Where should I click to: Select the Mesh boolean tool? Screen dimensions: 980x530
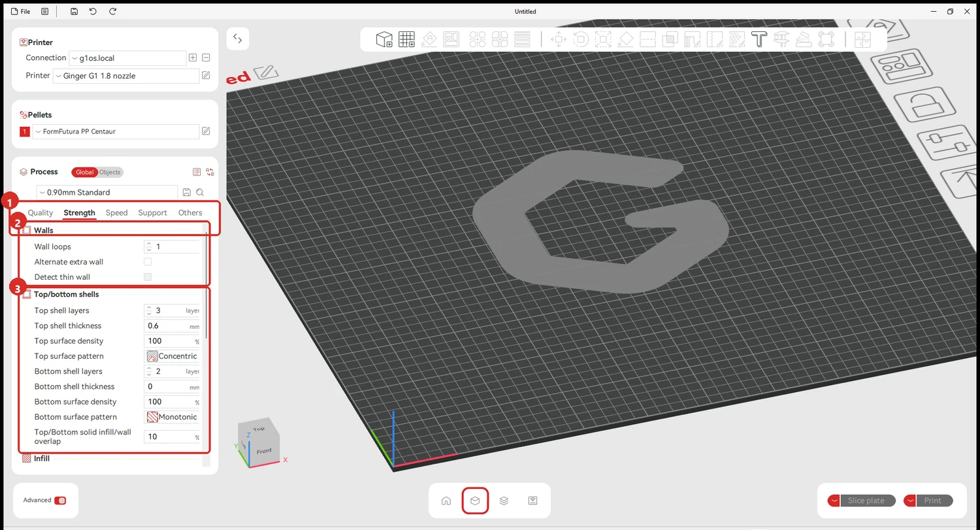[670, 39]
